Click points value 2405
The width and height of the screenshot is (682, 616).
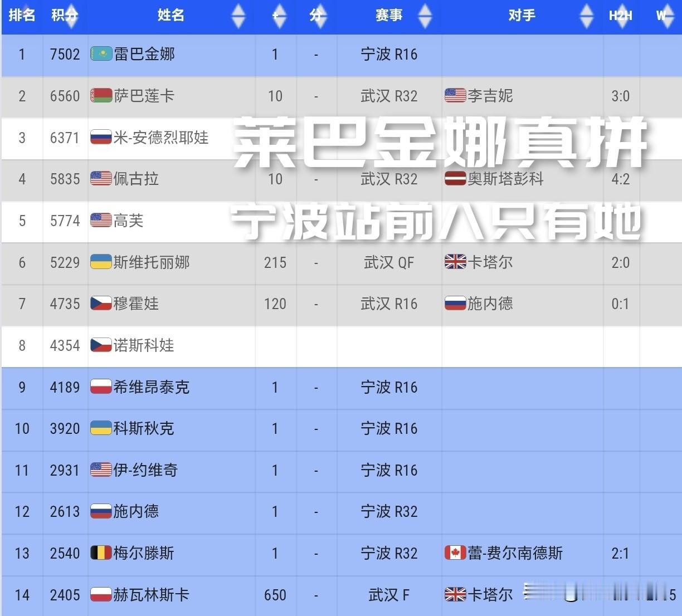[65, 595]
